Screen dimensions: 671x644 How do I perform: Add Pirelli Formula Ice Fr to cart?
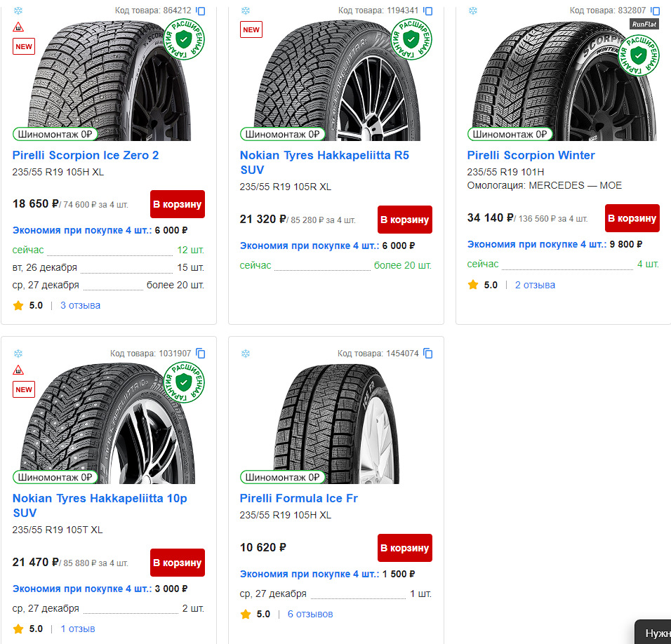tap(405, 548)
